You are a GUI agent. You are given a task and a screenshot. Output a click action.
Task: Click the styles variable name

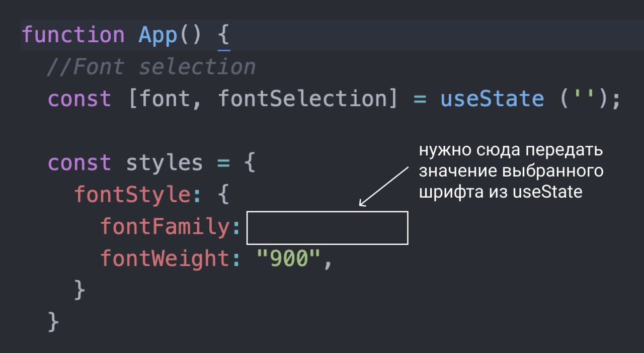(164, 163)
